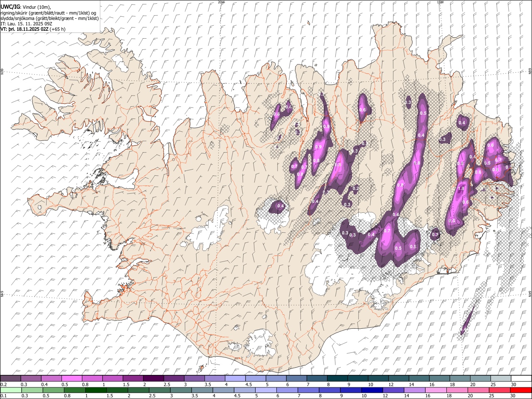Click the "20W" longitude label
Viewport: 532px width, 399px height.
221,2
